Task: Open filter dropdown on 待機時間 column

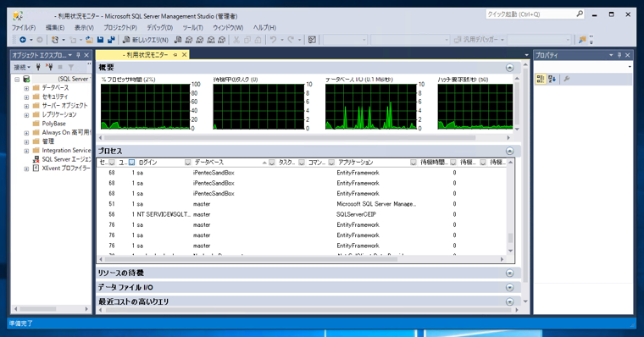Action: click(453, 163)
